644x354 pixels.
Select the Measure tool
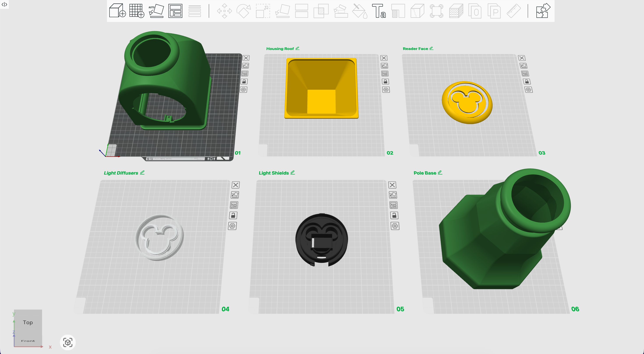click(x=514, y=11)
